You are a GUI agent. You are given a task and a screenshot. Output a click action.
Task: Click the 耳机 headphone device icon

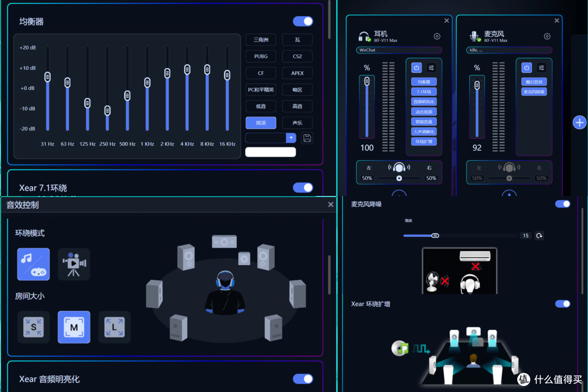click(364, 36)
